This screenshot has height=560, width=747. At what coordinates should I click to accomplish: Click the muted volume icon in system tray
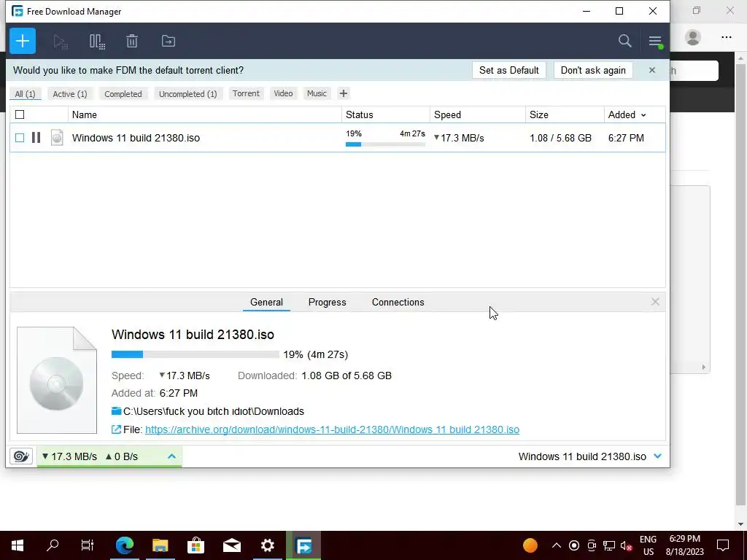(x=626, y=545)
